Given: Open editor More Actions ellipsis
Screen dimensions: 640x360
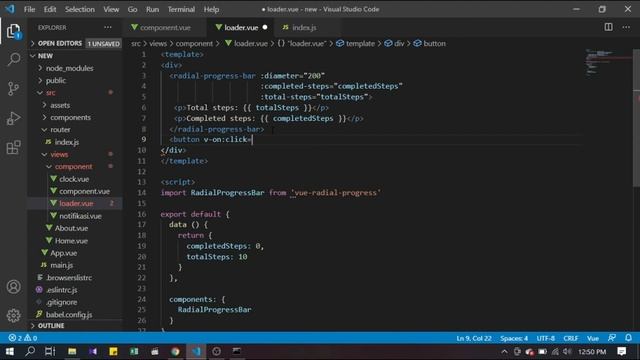Looking at the screenshot, I should click(626, 27).
